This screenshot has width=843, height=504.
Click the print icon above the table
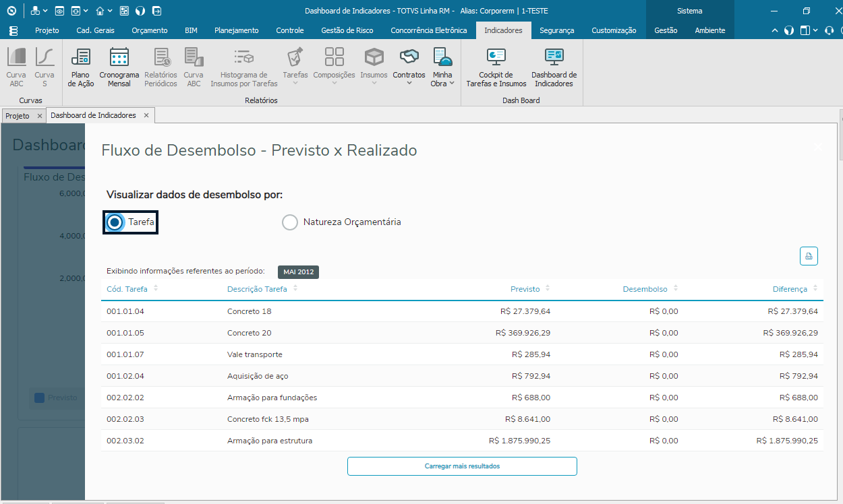pyautogui.click(x=809, y=256)
